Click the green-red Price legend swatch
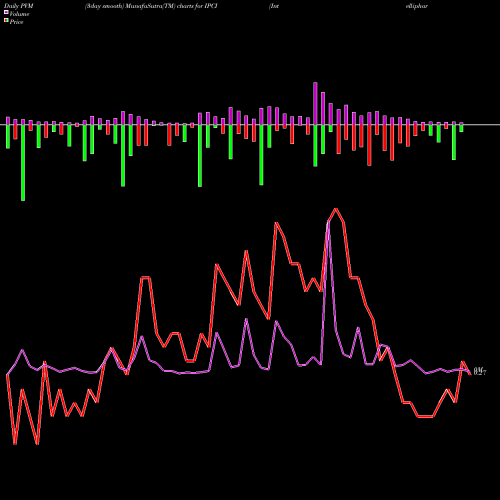Screen dimensions: 500x500 [6, 21]
